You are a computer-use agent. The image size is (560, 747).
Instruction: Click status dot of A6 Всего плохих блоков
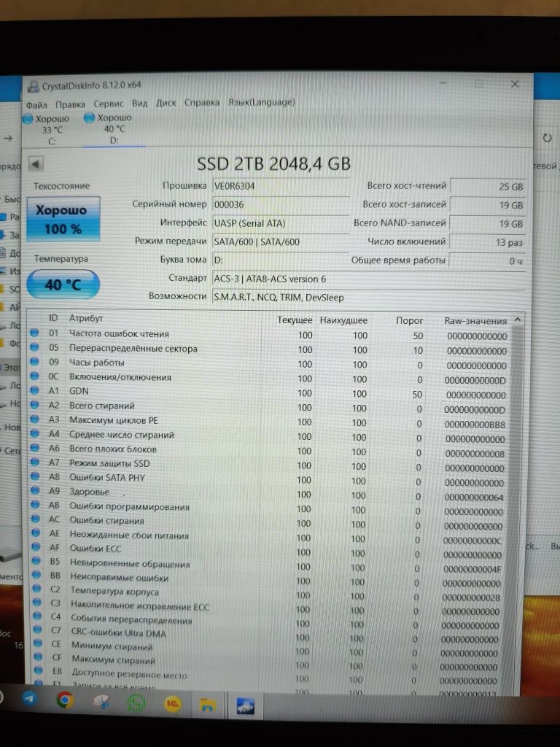[x=34, y=448]
